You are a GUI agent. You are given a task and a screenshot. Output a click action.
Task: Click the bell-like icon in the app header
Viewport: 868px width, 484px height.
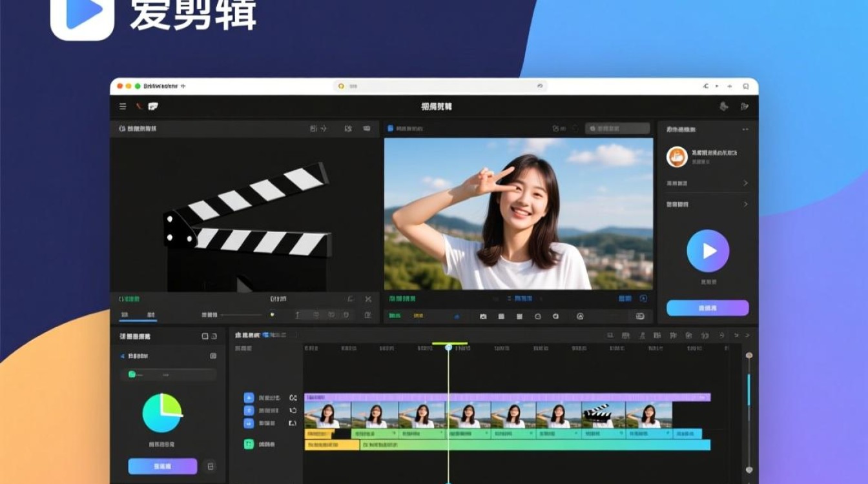(x=724, y=106)
